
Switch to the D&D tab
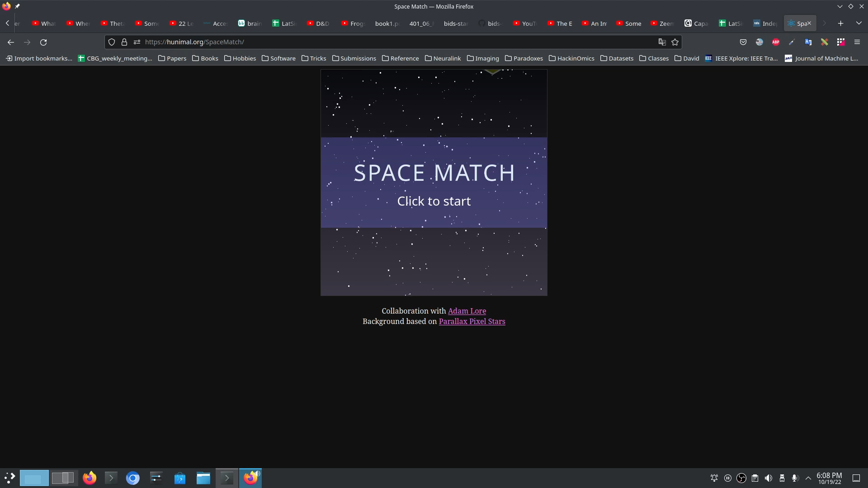click(x=318, y=23)
